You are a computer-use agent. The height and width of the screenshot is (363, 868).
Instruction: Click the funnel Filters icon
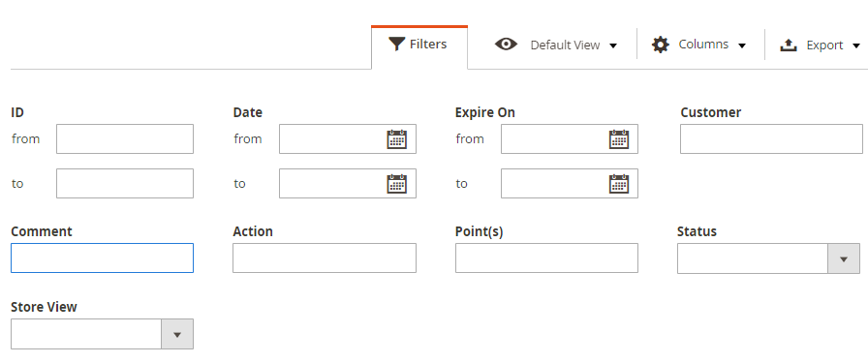click(x=397, y=45)
